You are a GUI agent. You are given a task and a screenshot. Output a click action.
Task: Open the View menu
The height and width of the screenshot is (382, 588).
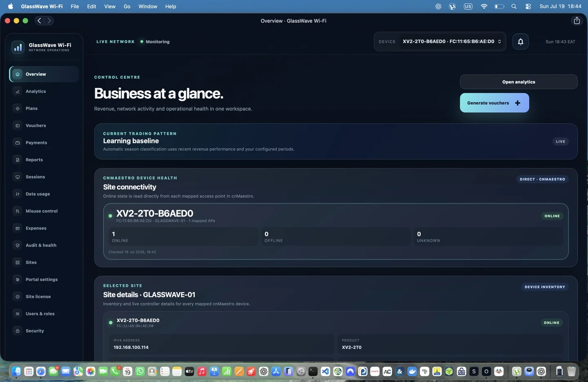point(110,7)
